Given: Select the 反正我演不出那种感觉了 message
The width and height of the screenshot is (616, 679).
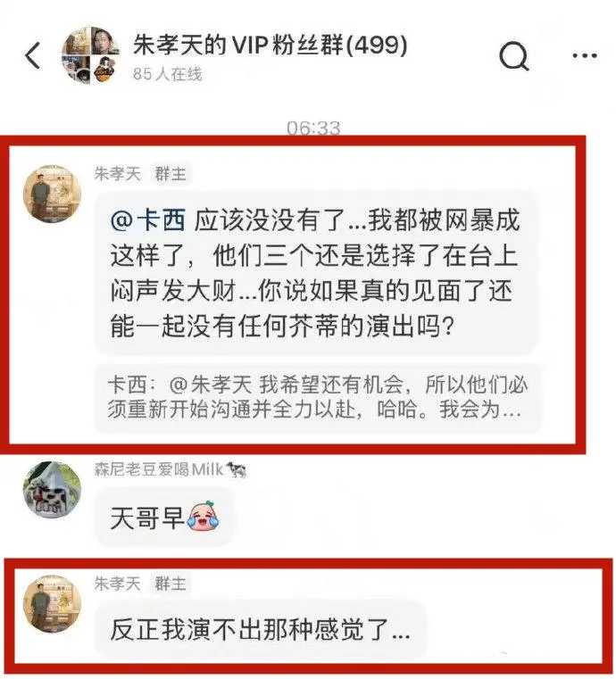Looking at the screenshot, I should [261, 630].
